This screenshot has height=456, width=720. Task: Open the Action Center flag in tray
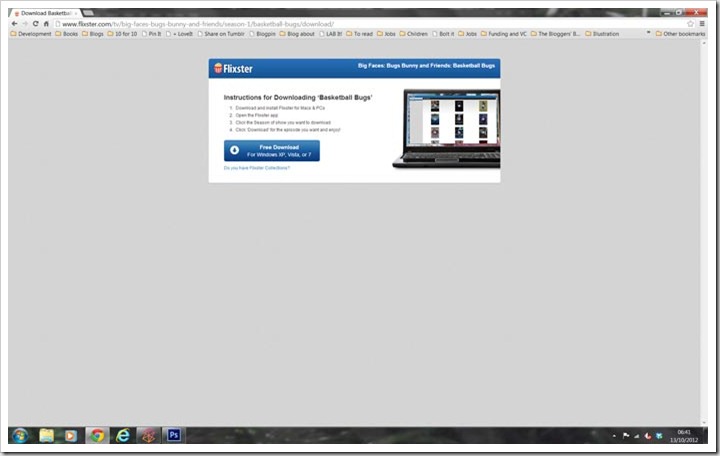[625, 436]
